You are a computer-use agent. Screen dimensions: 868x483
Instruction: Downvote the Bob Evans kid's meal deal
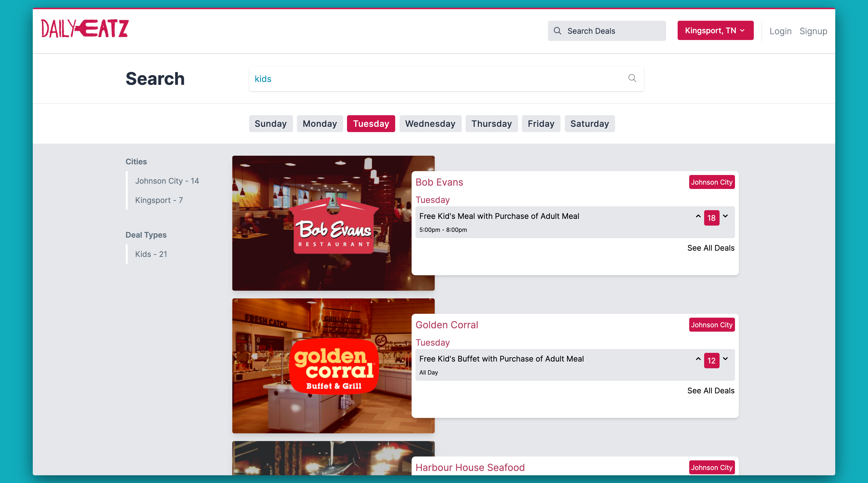[726, 216]
